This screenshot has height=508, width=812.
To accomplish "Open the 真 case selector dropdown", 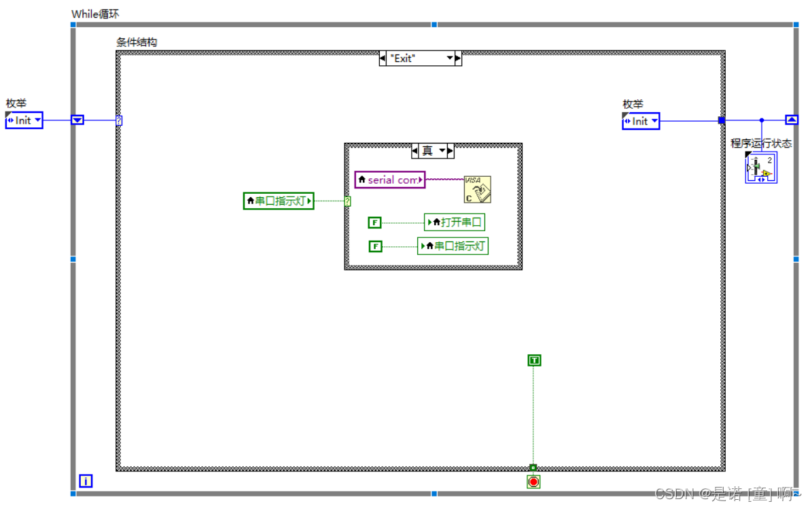I will point(442,151).
